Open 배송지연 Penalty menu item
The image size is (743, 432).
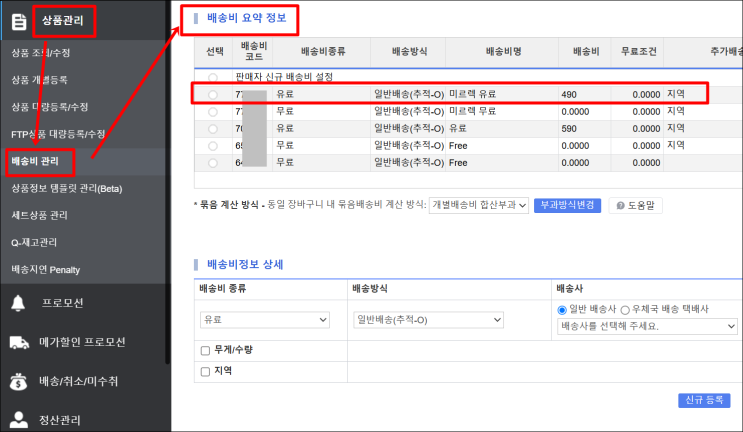coord(45,270)
